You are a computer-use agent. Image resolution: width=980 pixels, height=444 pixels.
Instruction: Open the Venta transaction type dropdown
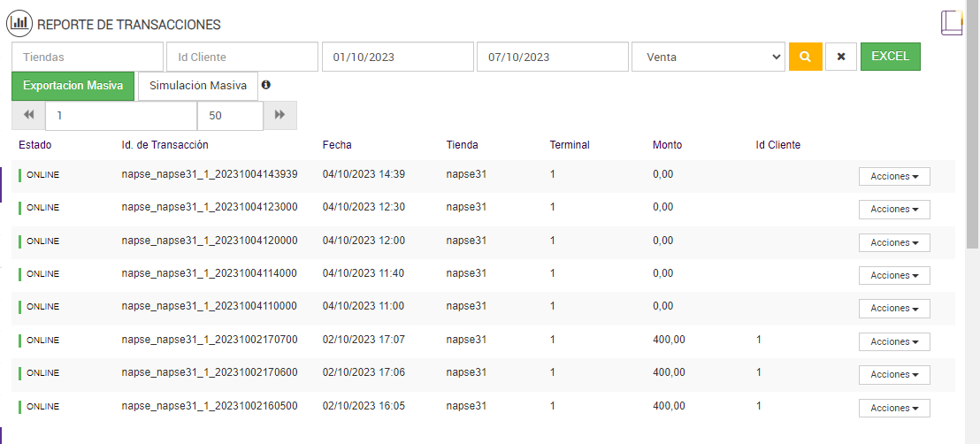point(708,57)
